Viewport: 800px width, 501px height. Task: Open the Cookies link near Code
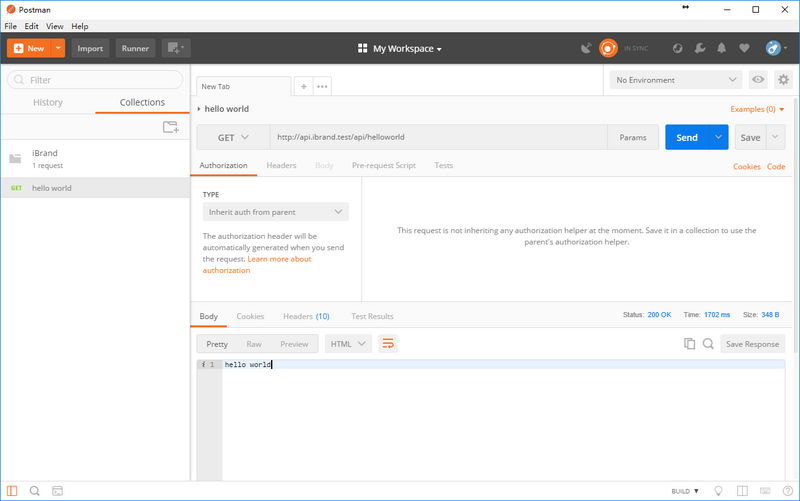click(746, 166)
